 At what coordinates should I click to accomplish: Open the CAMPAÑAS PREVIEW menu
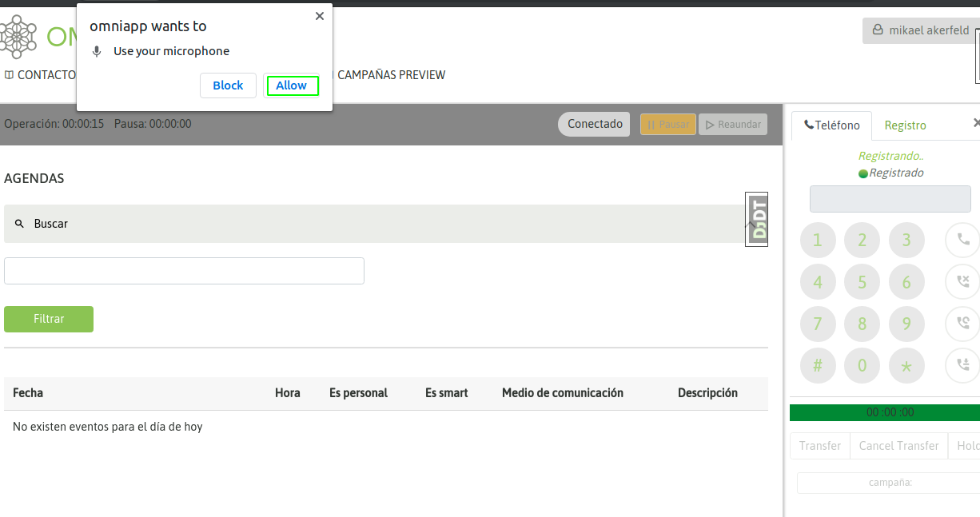391,75
